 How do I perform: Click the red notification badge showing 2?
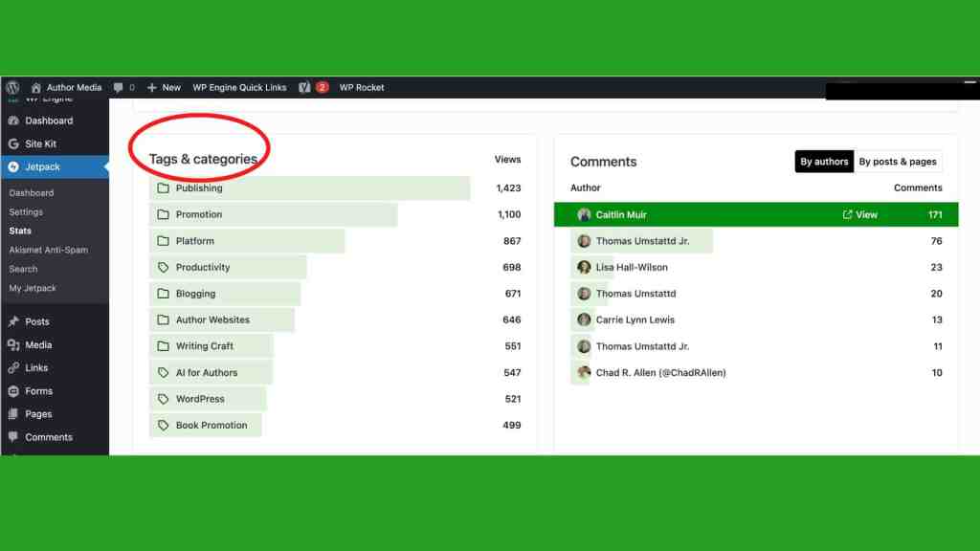[322, 87]
